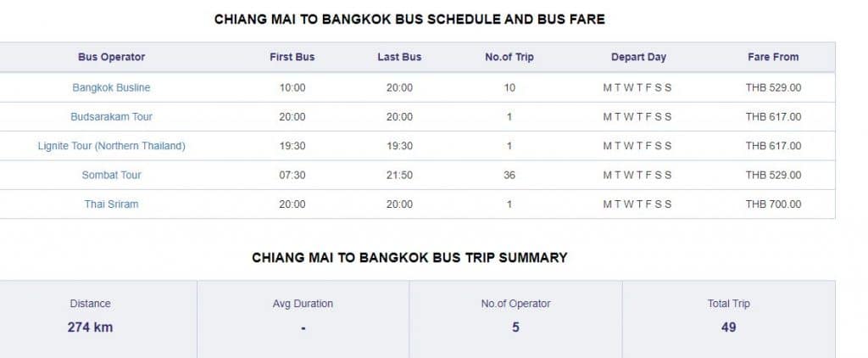
Task: Click the 274 km distance value
Action: pos(90,327)
